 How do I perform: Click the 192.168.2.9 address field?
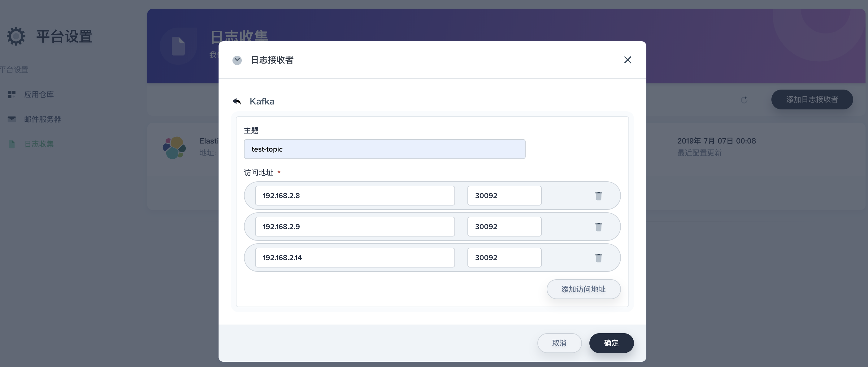point(355,227)
